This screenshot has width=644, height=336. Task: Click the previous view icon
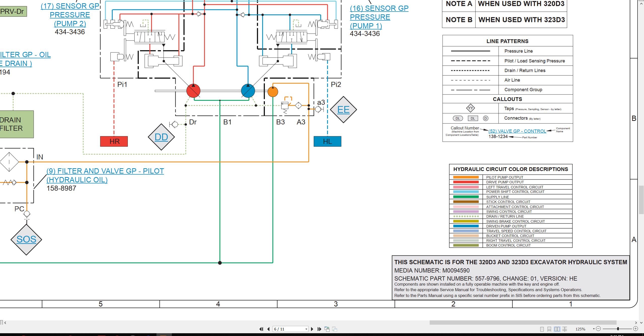pyautogui.click(x=327, y=329)
